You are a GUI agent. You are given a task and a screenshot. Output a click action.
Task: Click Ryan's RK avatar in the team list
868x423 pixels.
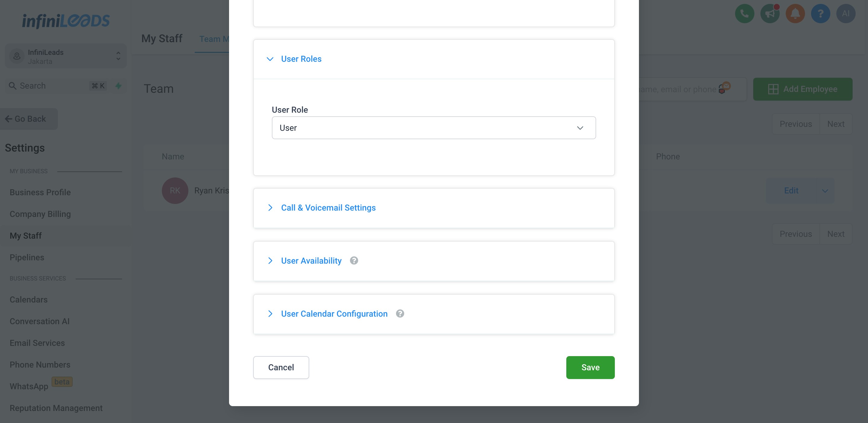175,190
